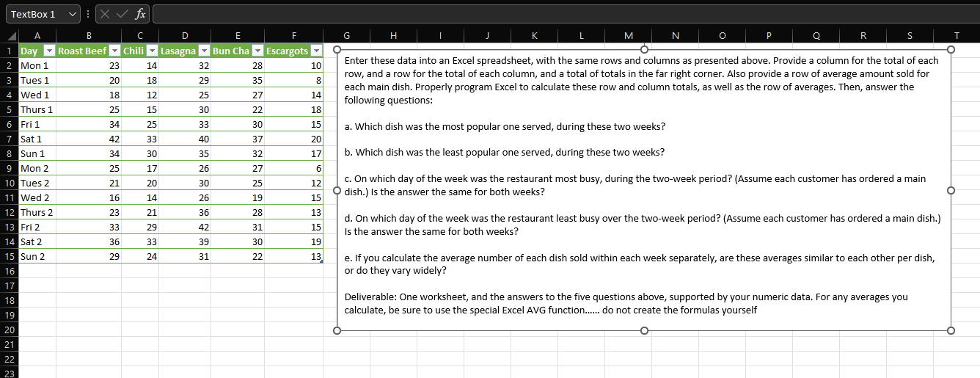The width and height of the screenshot is (980, 378).
Task: Select column H header
Action: tap(393, 35)
